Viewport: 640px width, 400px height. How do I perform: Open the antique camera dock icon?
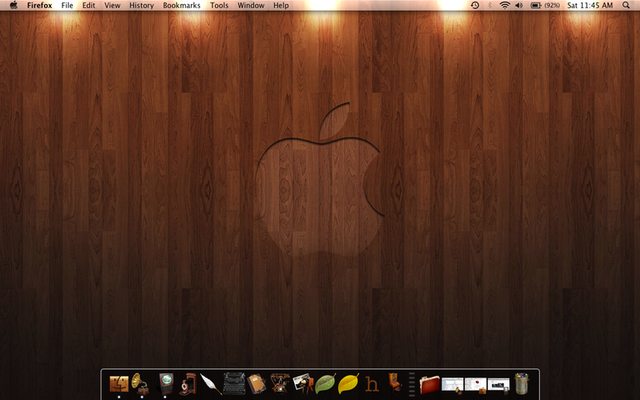(x=188, y=384)
